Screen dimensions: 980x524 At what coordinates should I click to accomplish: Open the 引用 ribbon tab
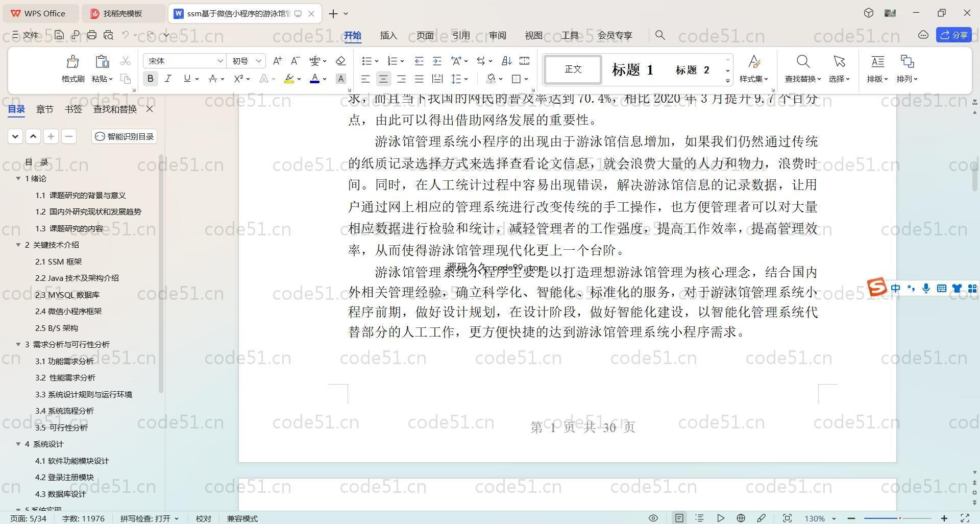pos(461,35)
